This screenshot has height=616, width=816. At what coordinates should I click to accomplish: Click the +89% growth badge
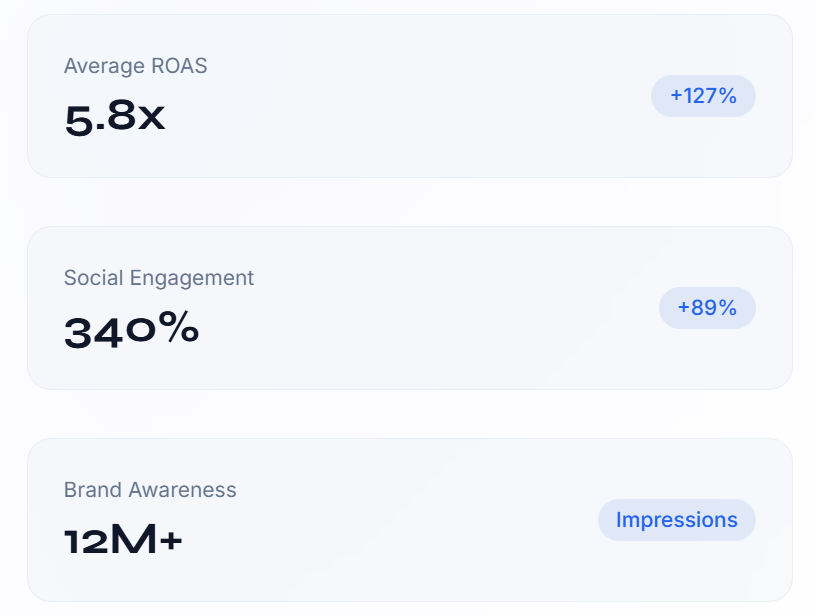tap(707, 308)
